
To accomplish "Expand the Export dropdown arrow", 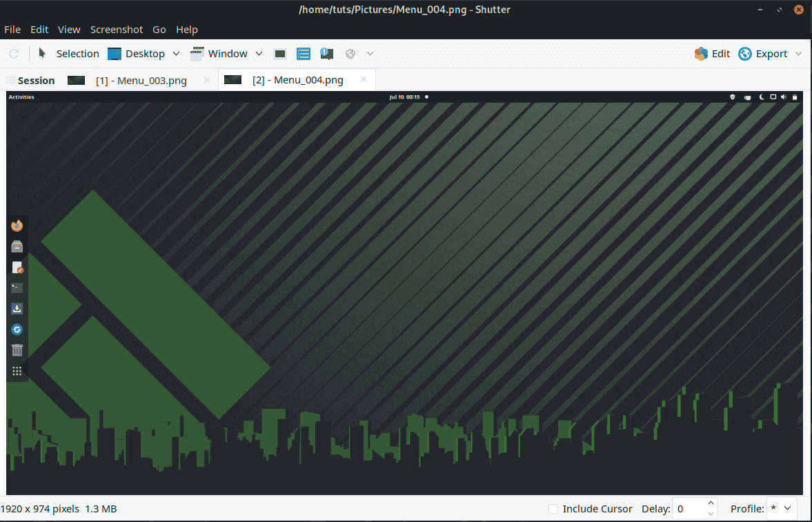I will pyautogui.click(x=798, y=54).
